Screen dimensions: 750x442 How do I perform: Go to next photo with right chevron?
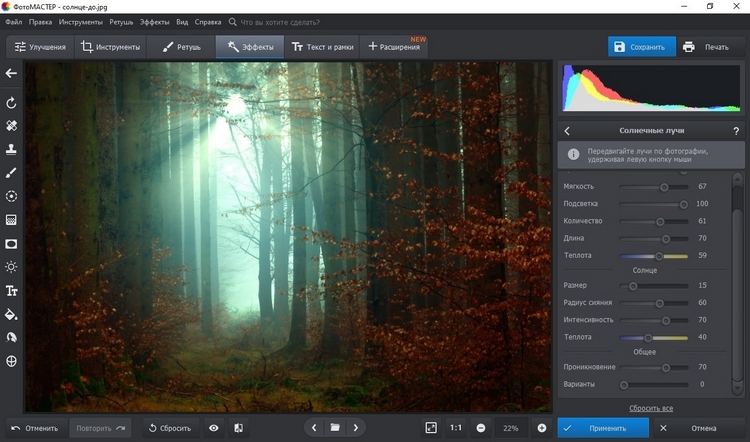[x=357, y=428]
